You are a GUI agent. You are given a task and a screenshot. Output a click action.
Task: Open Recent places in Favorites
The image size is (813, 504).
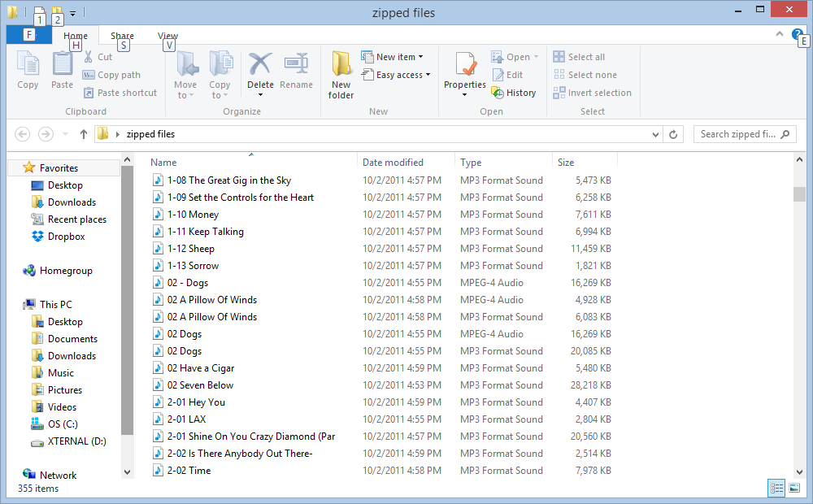click(68, 219)
